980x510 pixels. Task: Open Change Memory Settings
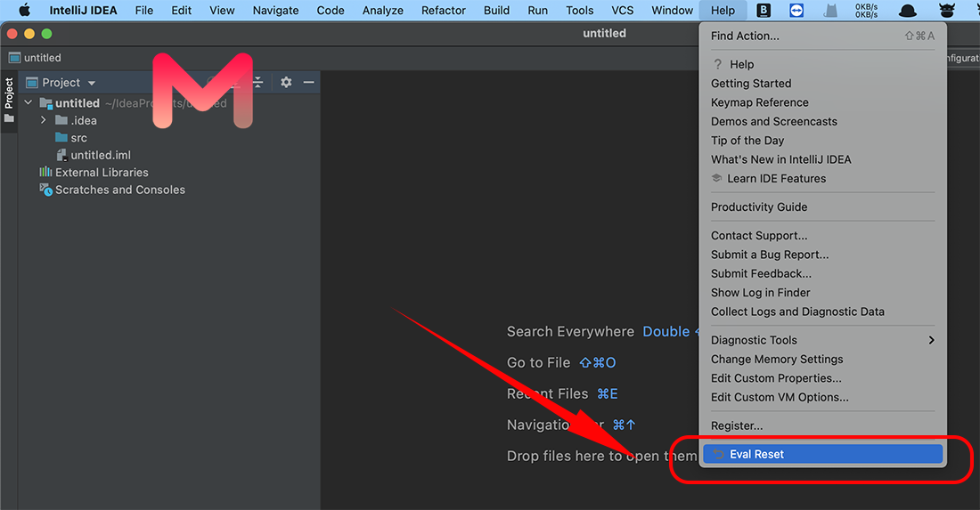point(822,359)
